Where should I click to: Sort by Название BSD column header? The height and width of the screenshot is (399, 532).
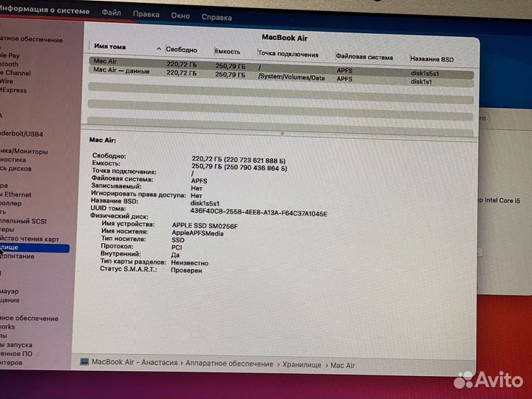432,59
